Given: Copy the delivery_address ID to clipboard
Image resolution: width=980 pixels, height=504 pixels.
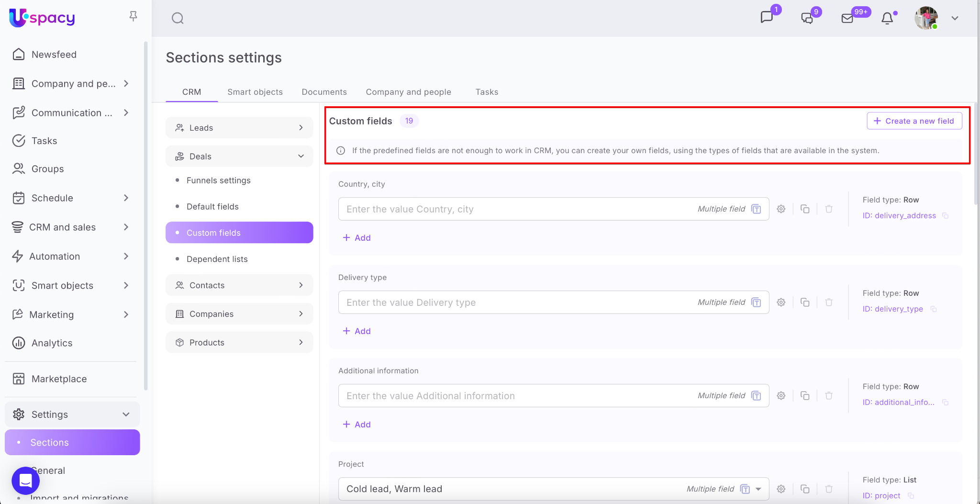Looking at the screenshot, I should coord(945,216).
